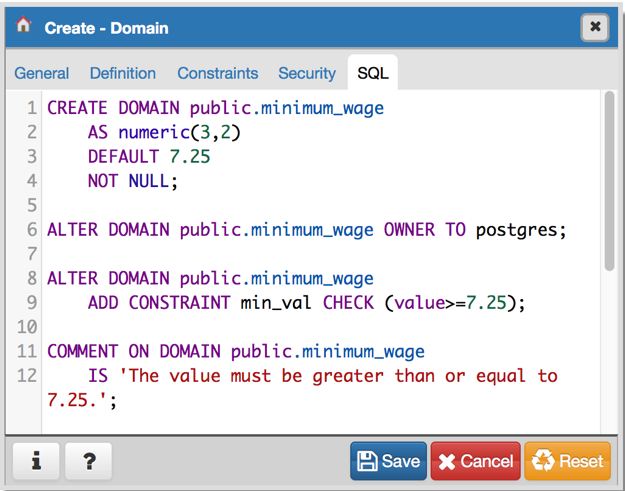Reset the dialog with the Reset button

click(568, 461)
